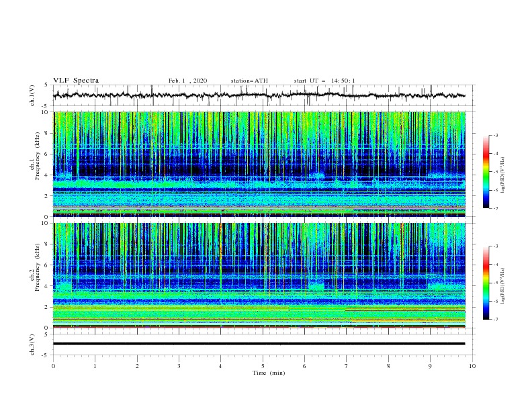The height and width of the screenshot is (411, 532).
Task: Click the ch.1 spectrogram panel
Action: (x=259, y=164)
